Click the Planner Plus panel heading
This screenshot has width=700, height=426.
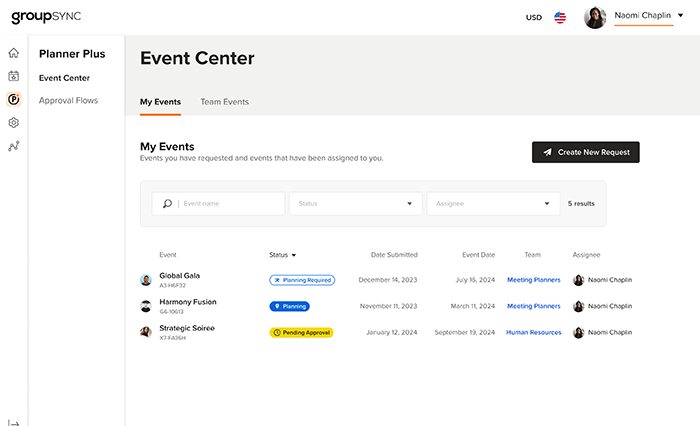tap(72, 54)
